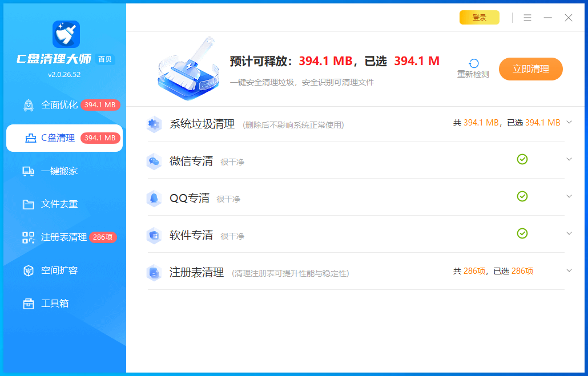Viewport: 588px width, 376px height.
Task: Click the 注册表清理 row title in main list
Action: pos(196,273)
